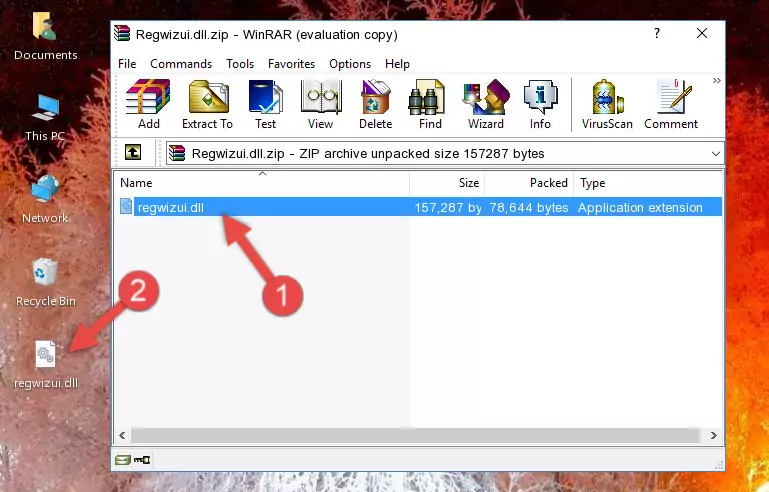The image size is (769, 492).
Task: Click the Delete toolbar icon
Action: 376,104
